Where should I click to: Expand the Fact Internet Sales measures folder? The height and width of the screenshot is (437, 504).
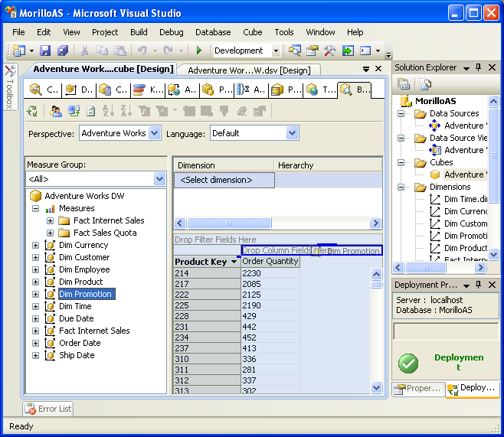[x=50, y=221]
